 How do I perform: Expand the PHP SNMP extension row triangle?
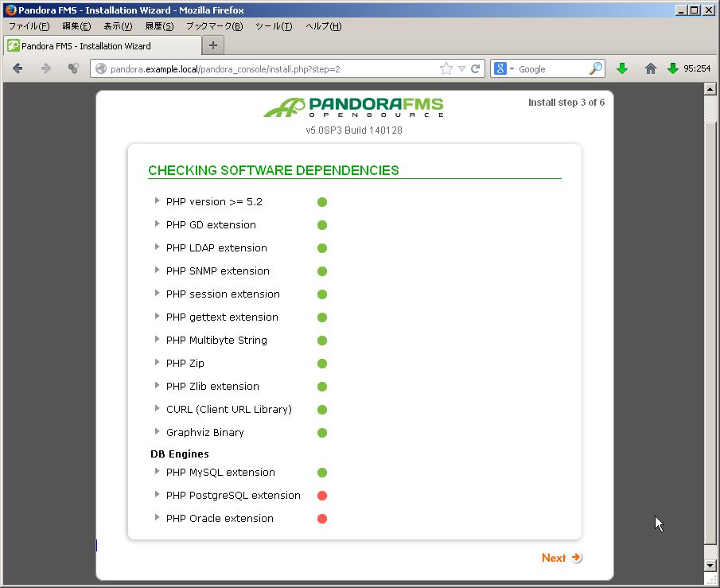[157, 270]
